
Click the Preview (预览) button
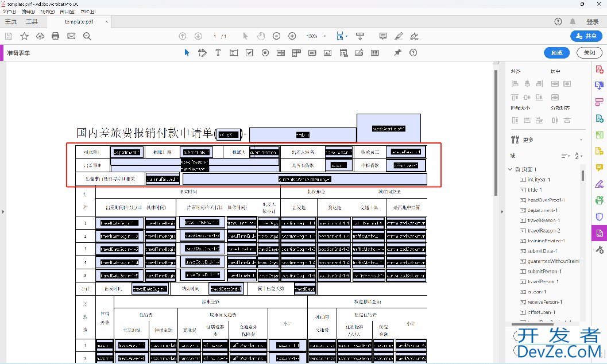click(556, 53)
